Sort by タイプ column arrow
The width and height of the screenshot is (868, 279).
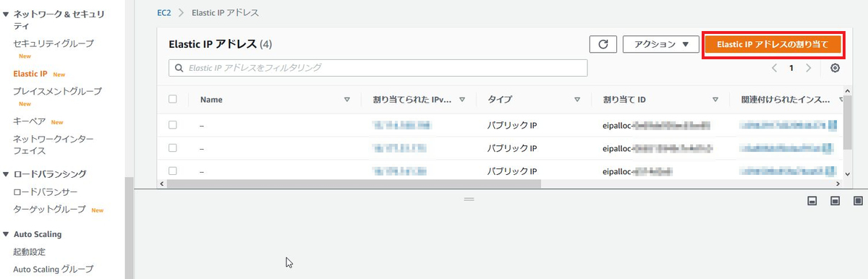coord(577,100)
